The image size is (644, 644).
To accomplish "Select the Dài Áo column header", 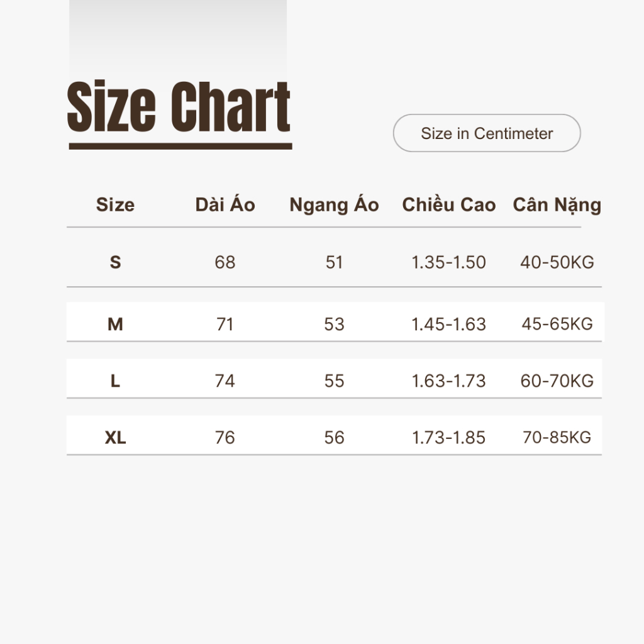I will coord(225,205).
